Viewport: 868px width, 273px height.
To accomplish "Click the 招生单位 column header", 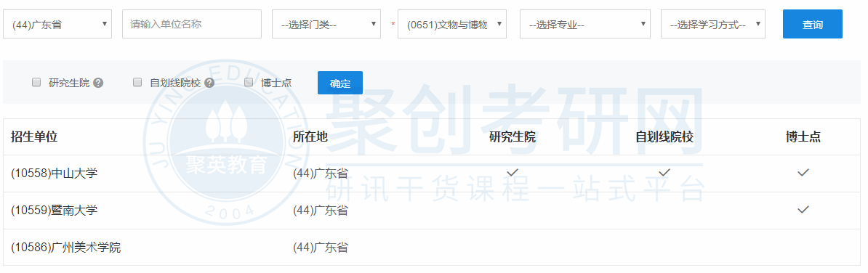I will (34, 137).
